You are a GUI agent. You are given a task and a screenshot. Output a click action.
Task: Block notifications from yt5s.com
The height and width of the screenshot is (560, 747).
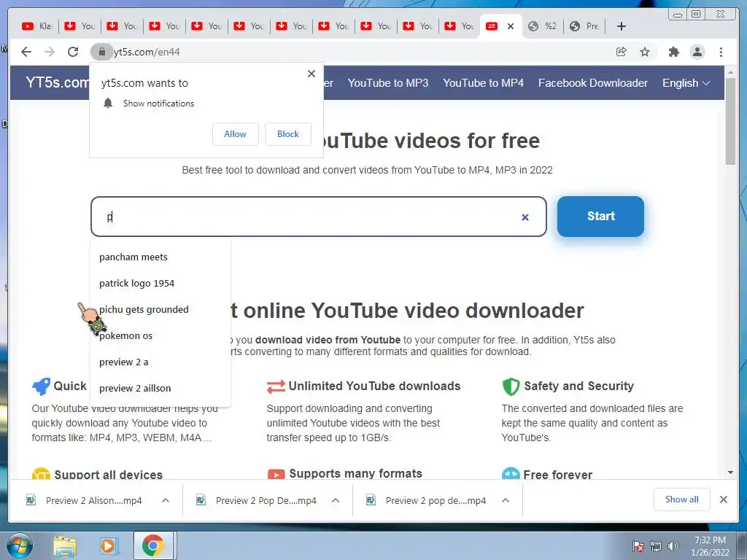coord(287,134)
